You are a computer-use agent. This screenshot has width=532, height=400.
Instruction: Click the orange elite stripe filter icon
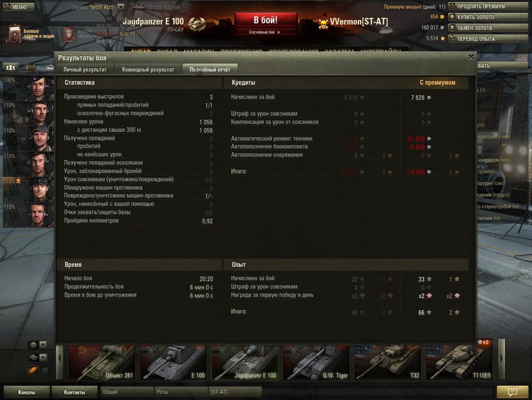(33, 370)
